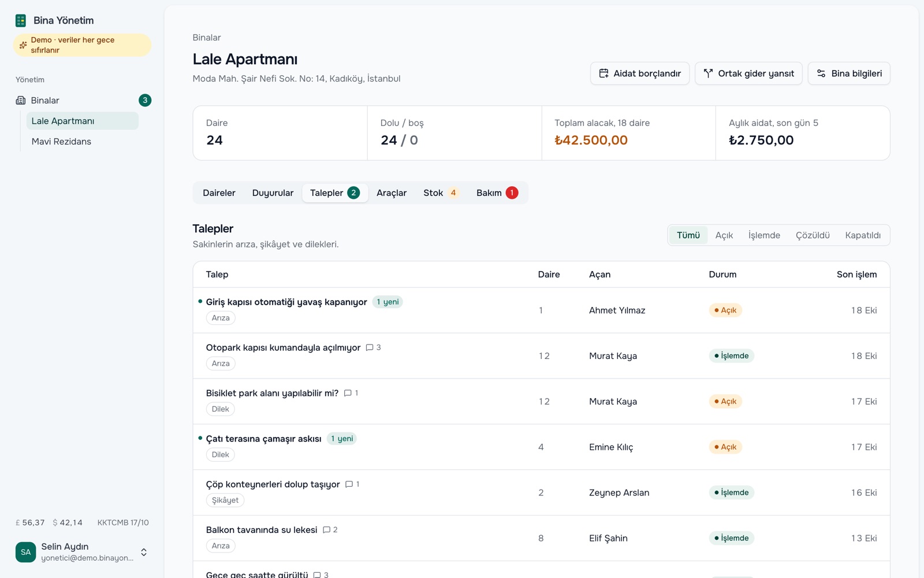The image size is (924, 578).
Task: Expand the Selin Aydın account menu chevron
Action: (144, 552)
